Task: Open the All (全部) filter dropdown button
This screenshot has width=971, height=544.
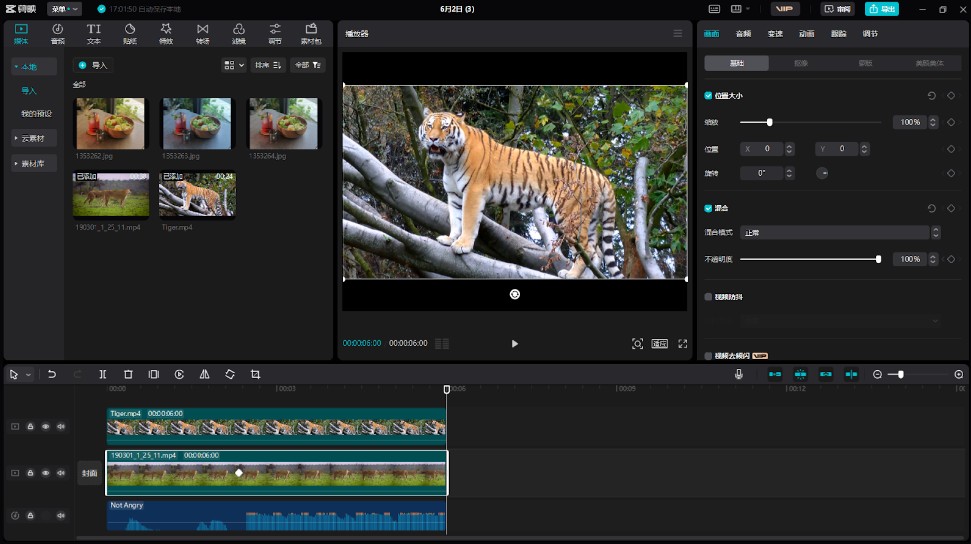Action: (x=308, y=65)
